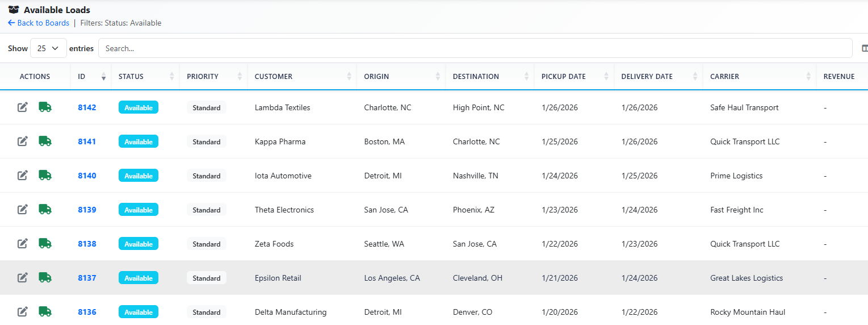Click the edit icon for load 8136

(x=23, y=312)
